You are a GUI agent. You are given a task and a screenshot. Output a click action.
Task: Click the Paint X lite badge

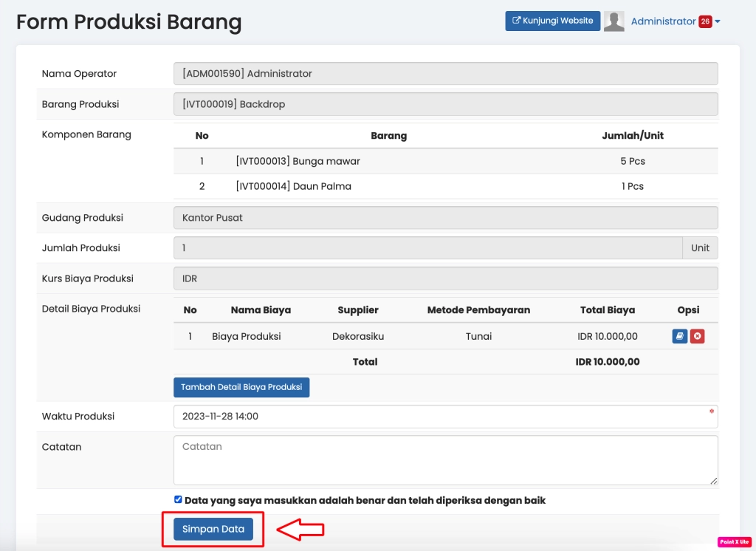coord(734,541)
